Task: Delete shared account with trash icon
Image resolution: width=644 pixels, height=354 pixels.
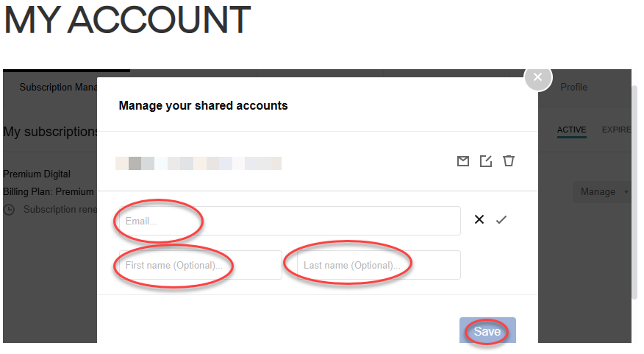Action: point(508,161)
